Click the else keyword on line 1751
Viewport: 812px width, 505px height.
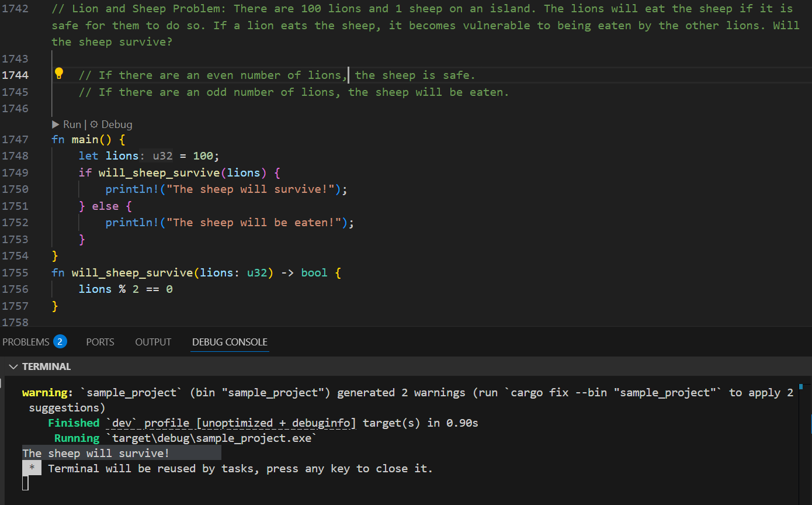(105, 206)
